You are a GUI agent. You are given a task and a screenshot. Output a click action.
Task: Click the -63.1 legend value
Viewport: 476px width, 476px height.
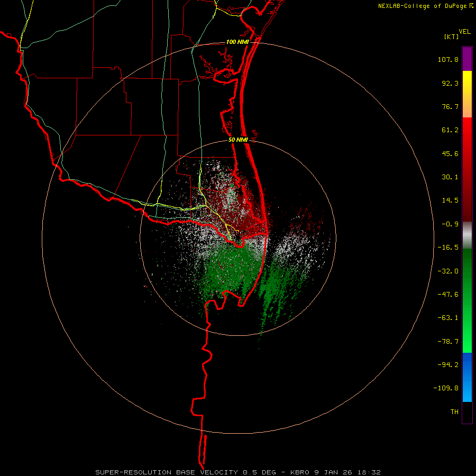pyautogui.click(x=448, y=318)
